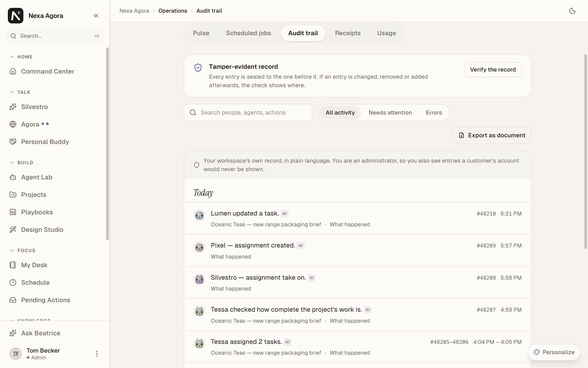
Task: Click the Nexa Agora logo icon
Action: 16,16
